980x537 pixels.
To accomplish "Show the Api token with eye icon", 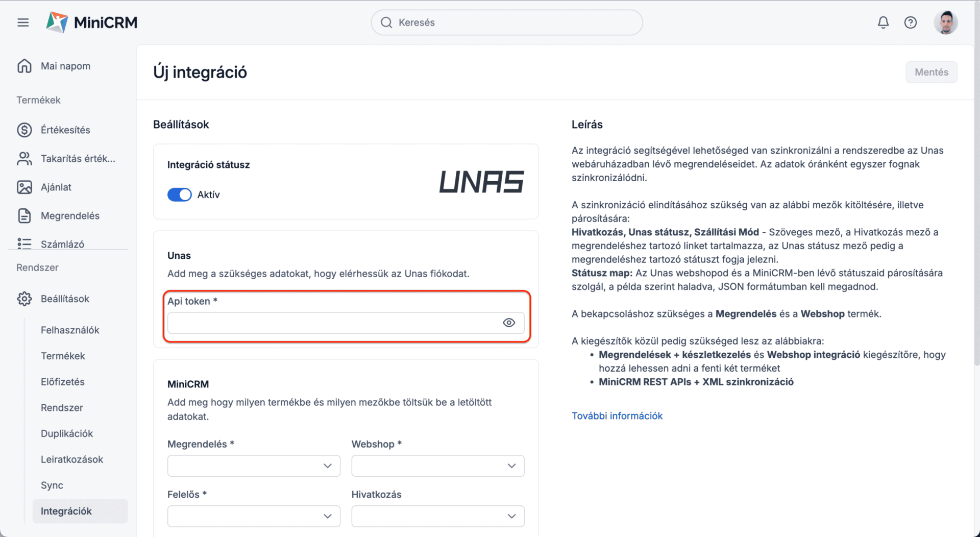I will [x=509, y=323].
